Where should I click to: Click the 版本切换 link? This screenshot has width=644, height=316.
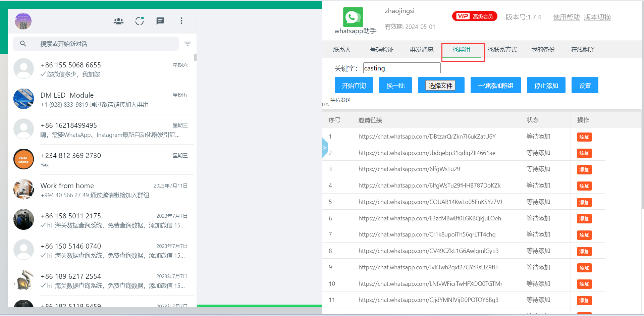pos(597,17)
